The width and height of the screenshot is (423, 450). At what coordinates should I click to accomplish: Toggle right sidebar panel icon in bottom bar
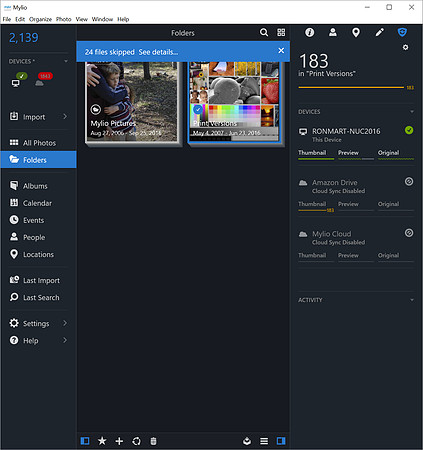[281, 441]
